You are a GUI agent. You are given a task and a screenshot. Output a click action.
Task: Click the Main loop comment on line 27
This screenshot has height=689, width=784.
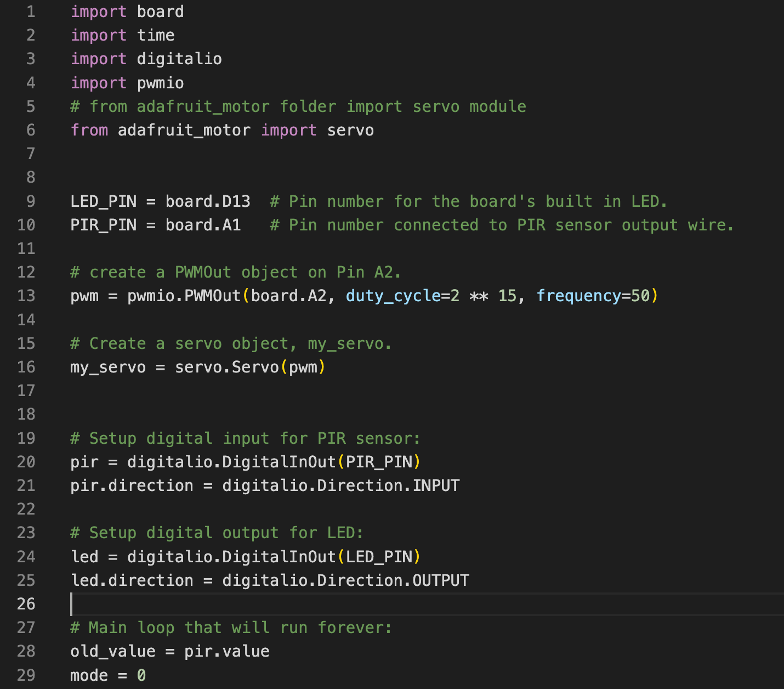pos(231,628)
